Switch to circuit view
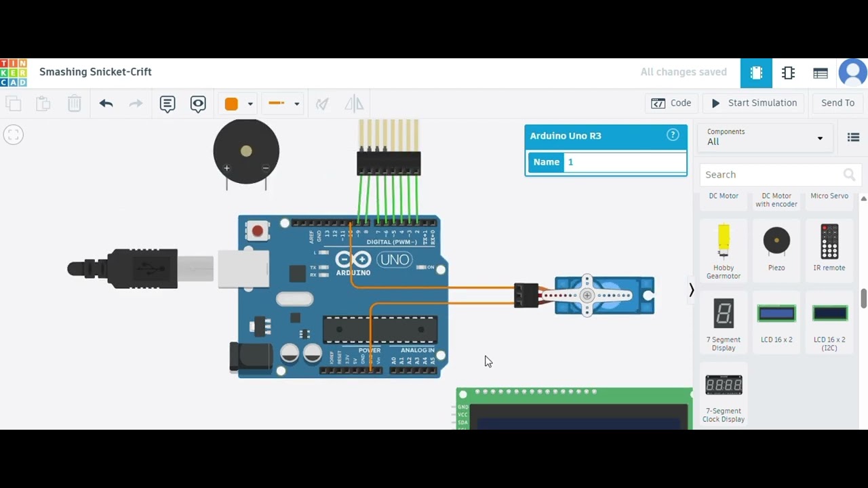Image resolution: width=868 pixels, height=488 pixels. [x=756, y=73]
